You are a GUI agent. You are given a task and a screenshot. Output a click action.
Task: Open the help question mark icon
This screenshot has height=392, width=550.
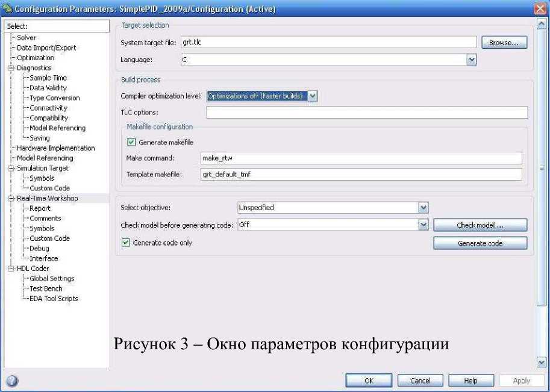pos(12,381)
